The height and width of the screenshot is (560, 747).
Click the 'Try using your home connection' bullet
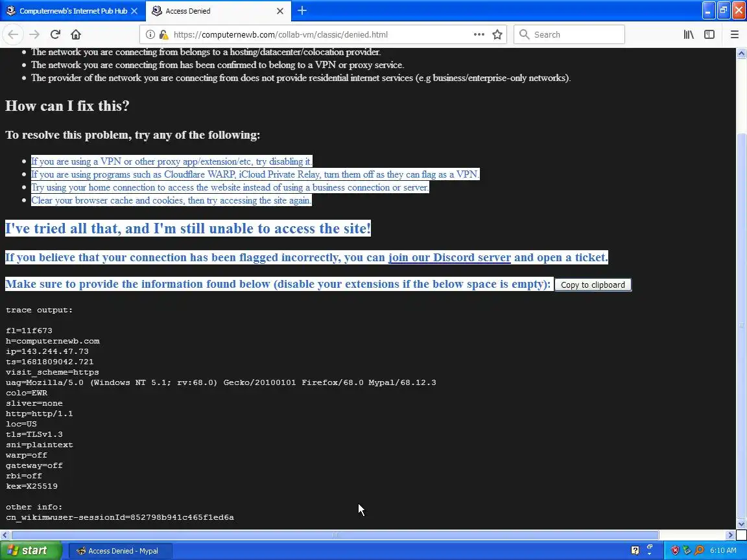point(230,187)
